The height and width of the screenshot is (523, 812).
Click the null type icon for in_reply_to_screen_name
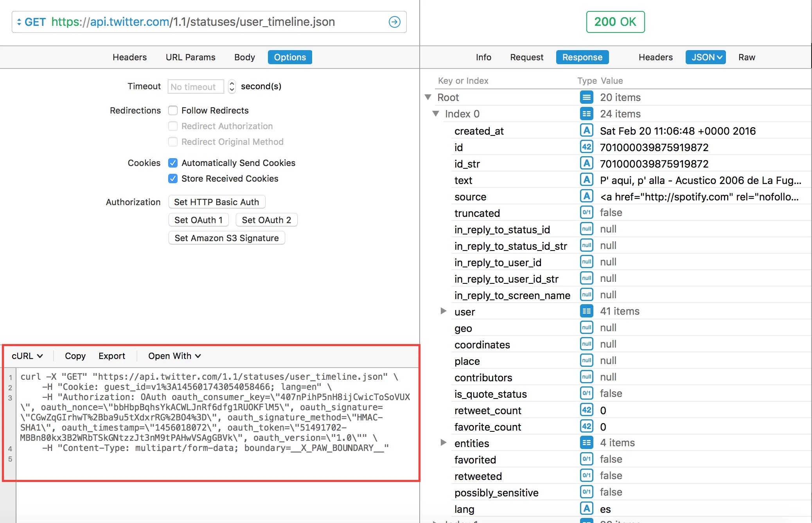(586, 295)
